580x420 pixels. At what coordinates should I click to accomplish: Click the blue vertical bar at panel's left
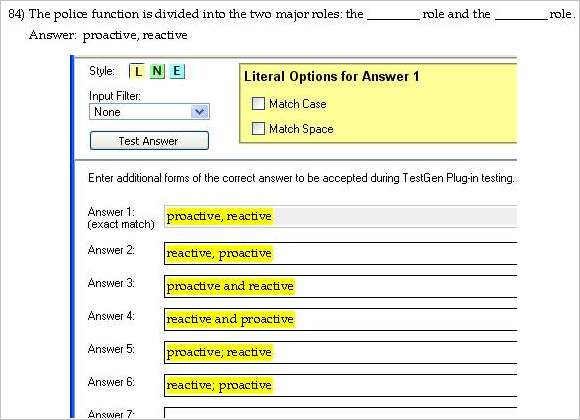point(72,237)
